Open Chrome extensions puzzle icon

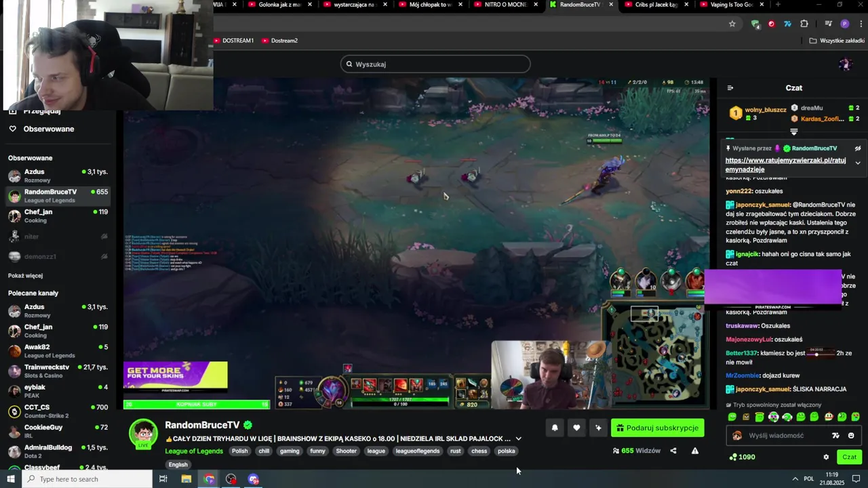coord(804,24)
